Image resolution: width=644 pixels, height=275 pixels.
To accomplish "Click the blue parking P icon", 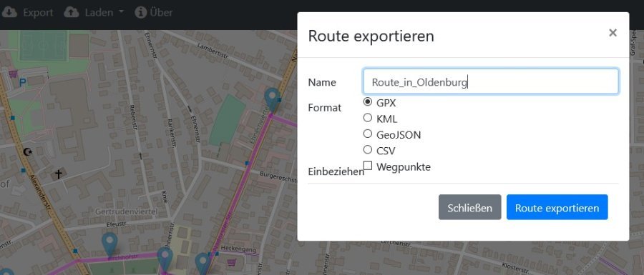I will 23,83.
